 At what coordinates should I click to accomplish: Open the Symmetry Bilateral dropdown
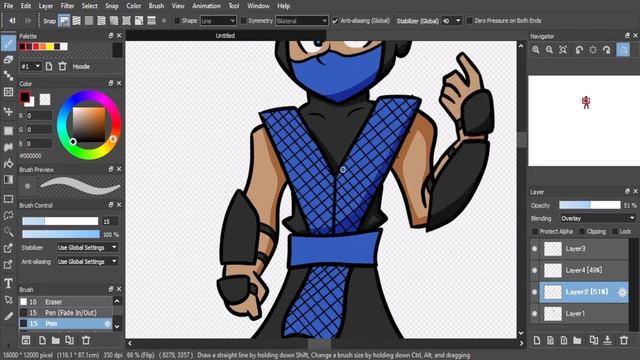[302, 20]
